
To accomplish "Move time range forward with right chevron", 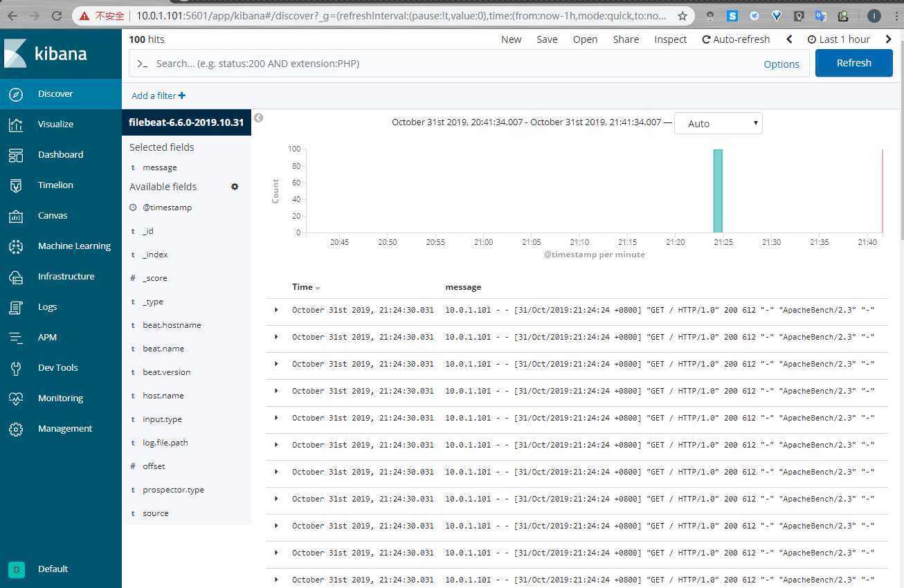I will (889, 39).
